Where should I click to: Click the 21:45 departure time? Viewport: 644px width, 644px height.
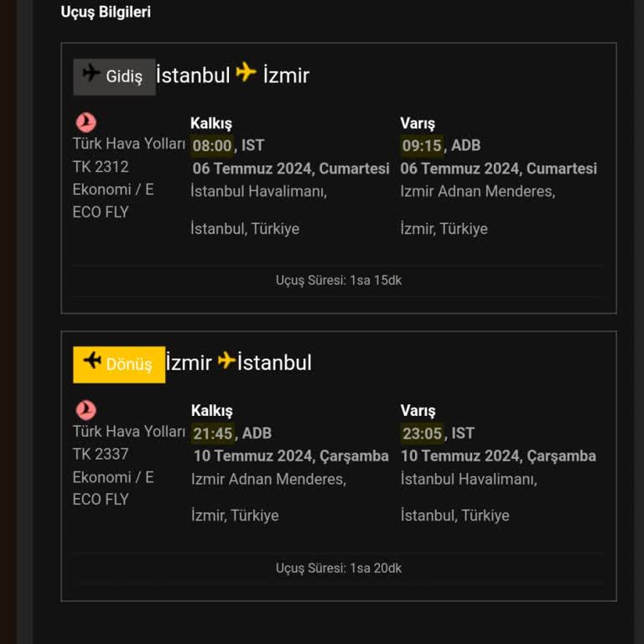point(212,434)
